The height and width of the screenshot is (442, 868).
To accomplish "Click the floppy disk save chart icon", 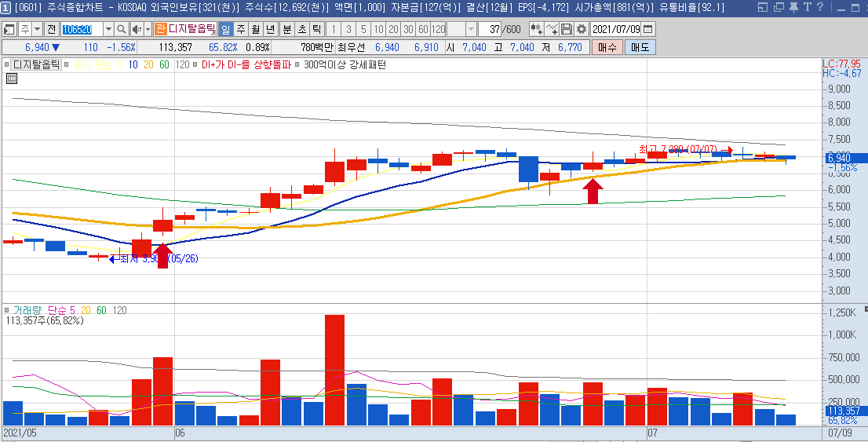I will pyautogui.click(x=567, y=29).
